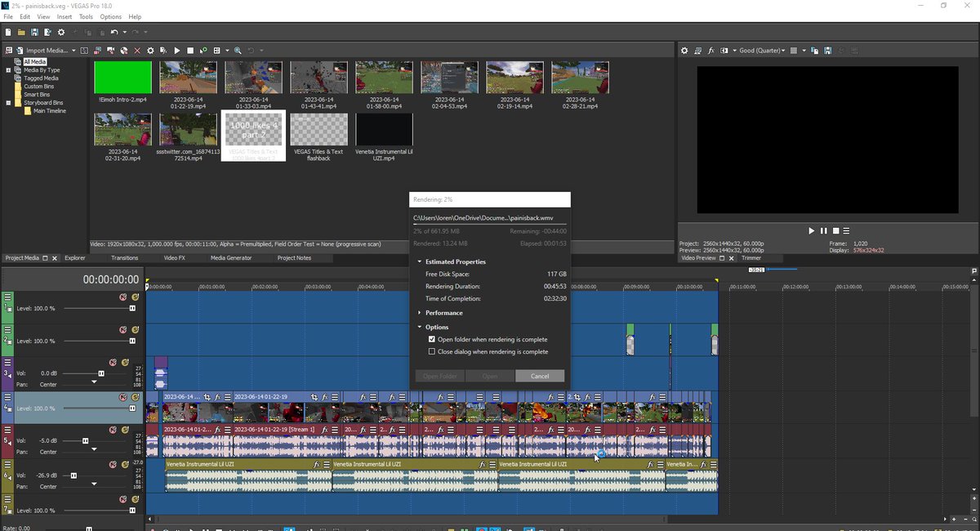
Task: Click the 00:00:00:00 timecode display
Action: coord(111,279)
